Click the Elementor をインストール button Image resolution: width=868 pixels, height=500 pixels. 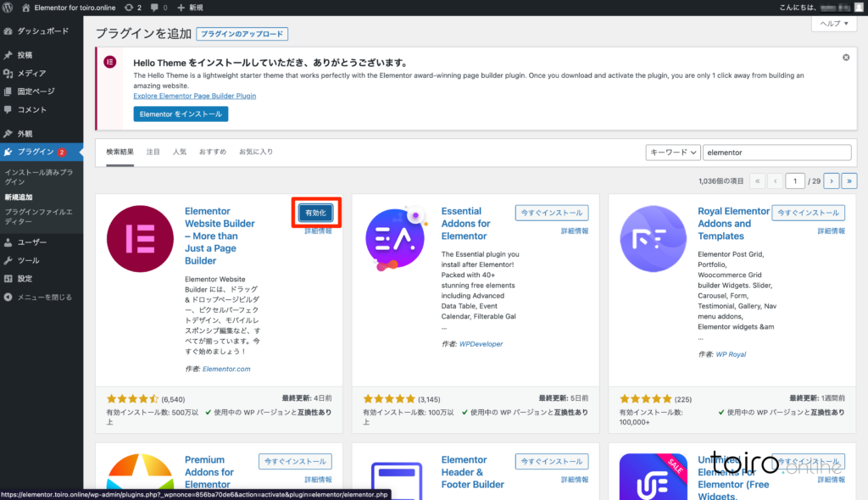181,114
